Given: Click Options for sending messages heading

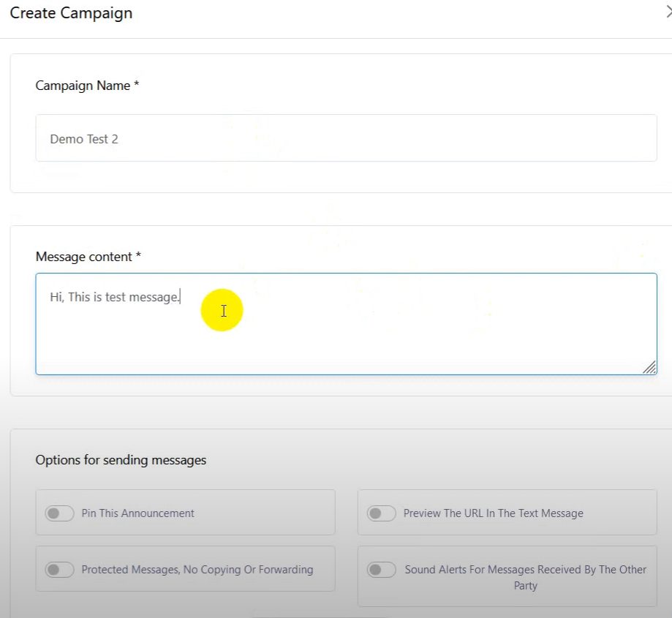Looking at the screenshot, I should coord(121,460).
